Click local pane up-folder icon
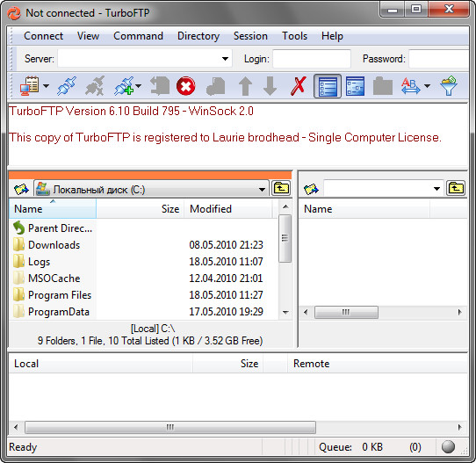Screen dimensions: 476x463 tap(281, 189)
